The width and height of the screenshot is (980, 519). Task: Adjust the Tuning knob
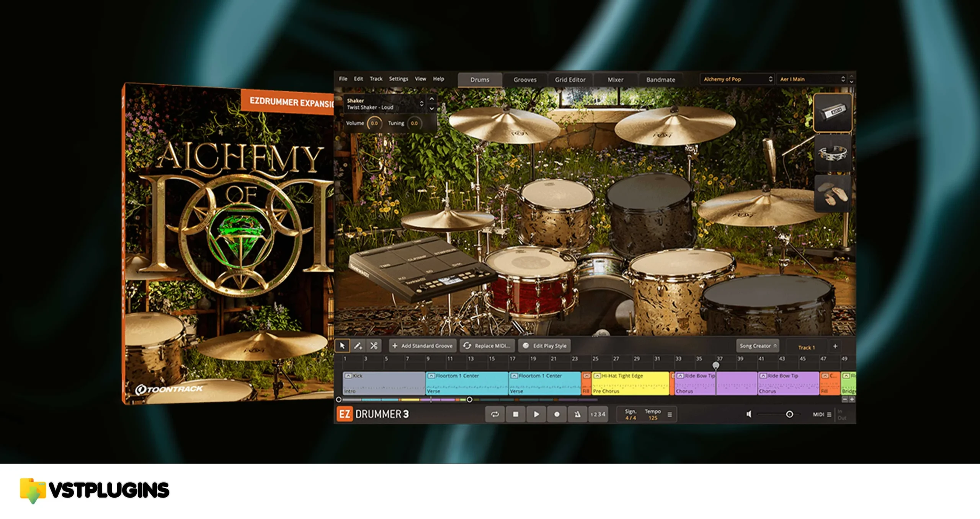tap(414, 123)
